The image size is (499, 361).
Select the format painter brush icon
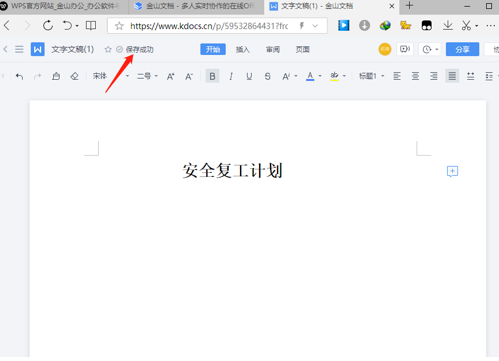56,76
